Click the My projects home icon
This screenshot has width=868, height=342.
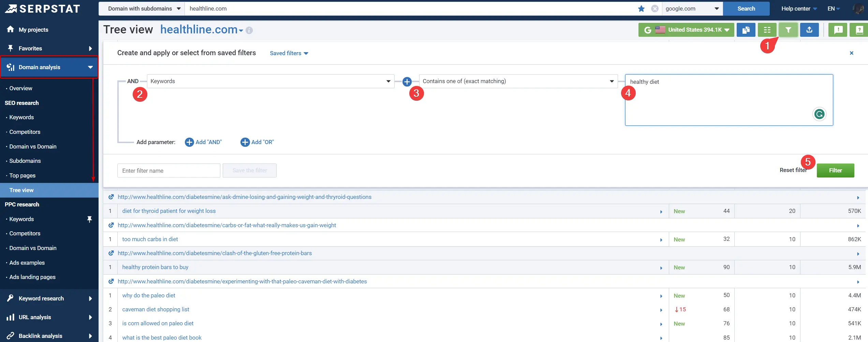pyautogui.click(x=11, y=29)
